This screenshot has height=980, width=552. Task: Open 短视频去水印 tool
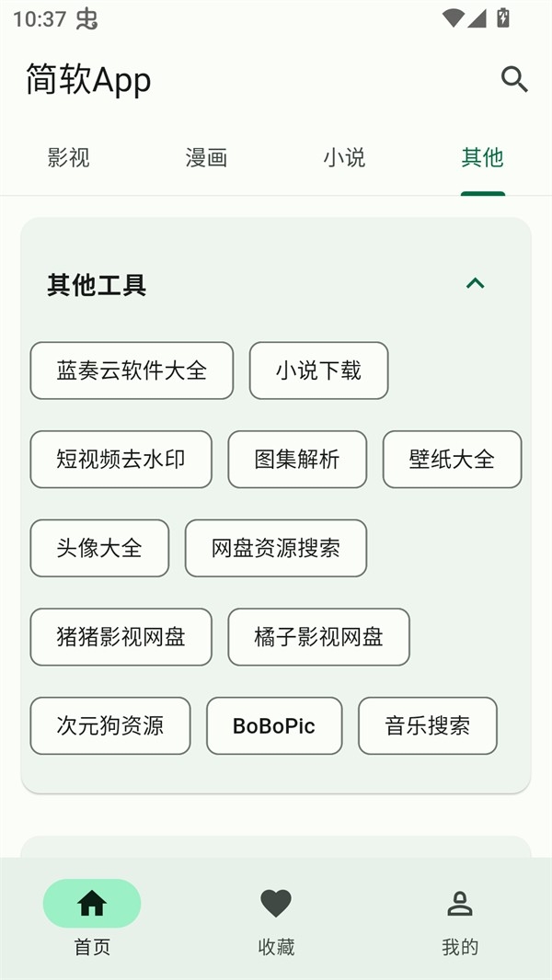(121, 459)
